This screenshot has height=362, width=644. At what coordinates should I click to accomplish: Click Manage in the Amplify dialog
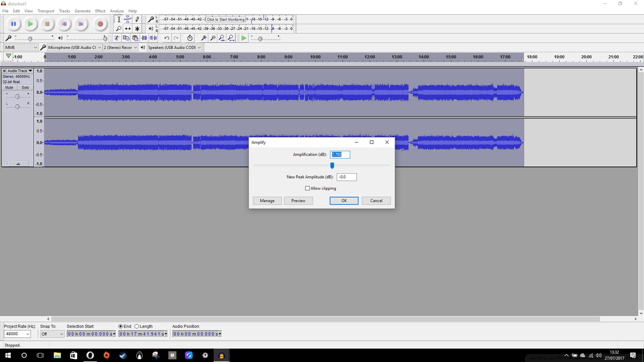(267, 201)
